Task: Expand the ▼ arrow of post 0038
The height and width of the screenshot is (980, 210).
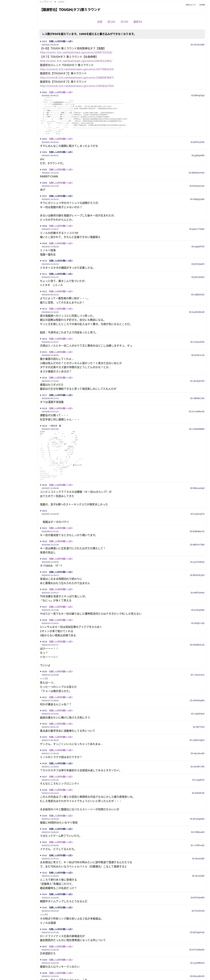Action: tap(41, 790)
